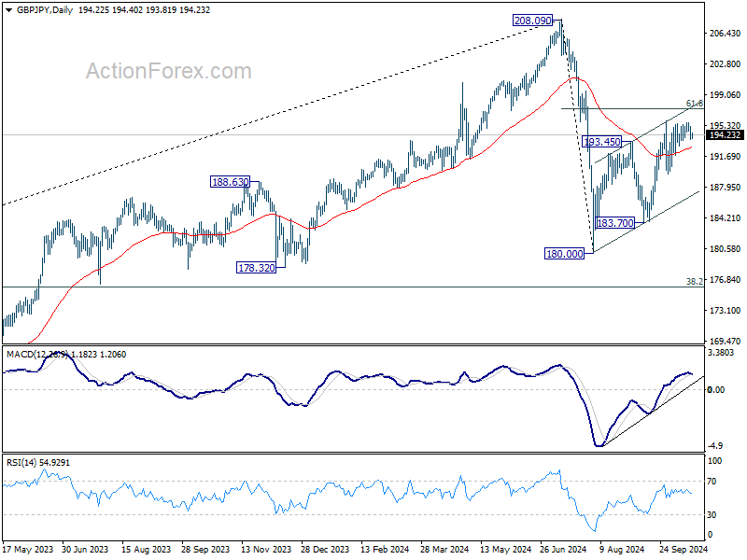This screenshot has height=560, width=747.
Task: Select the 188.630 price label
Action: click(x=230, y=182)
